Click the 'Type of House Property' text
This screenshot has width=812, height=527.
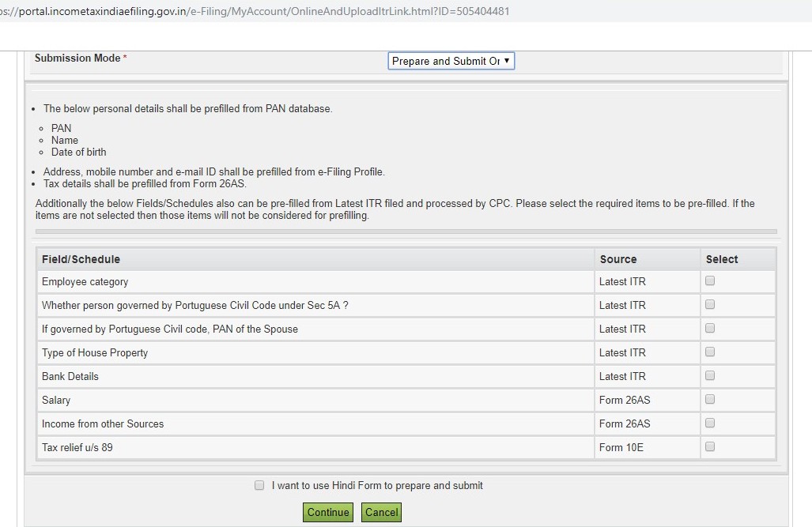(x=95, y=352)
